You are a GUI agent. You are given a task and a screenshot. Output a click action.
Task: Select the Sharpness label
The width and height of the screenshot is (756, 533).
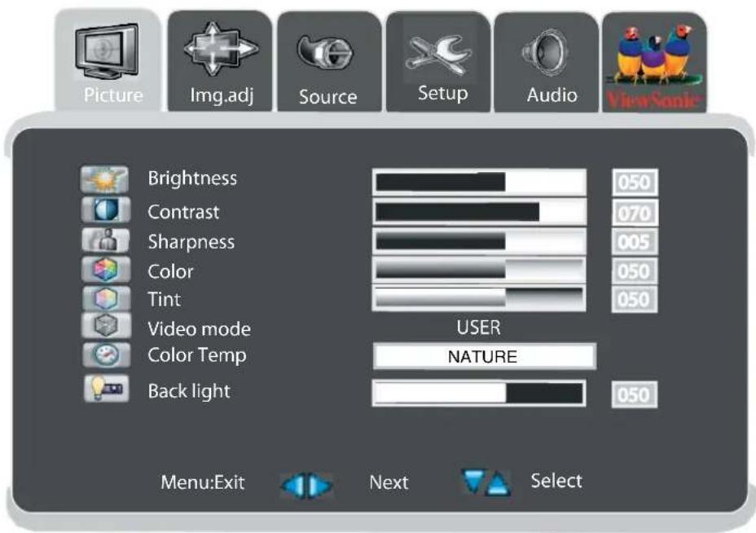click(191, 242)
